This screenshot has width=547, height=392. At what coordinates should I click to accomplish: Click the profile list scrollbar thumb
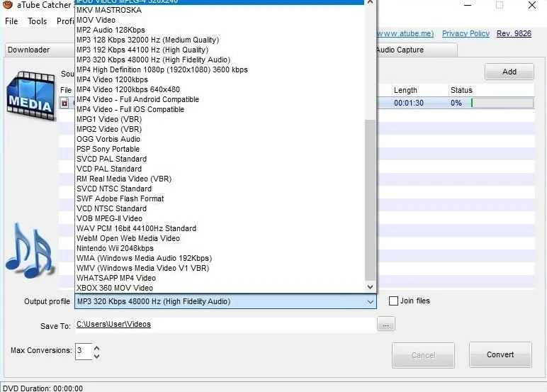[x=370, y=200]
